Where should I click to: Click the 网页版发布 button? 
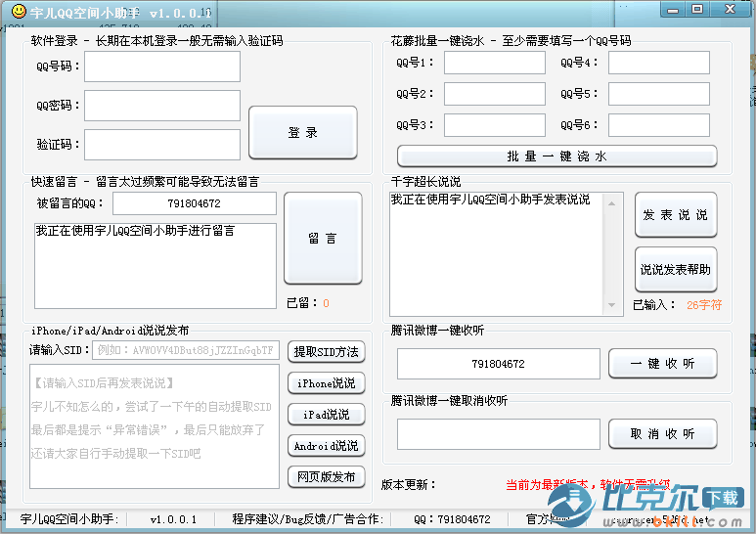pos(327,477)
